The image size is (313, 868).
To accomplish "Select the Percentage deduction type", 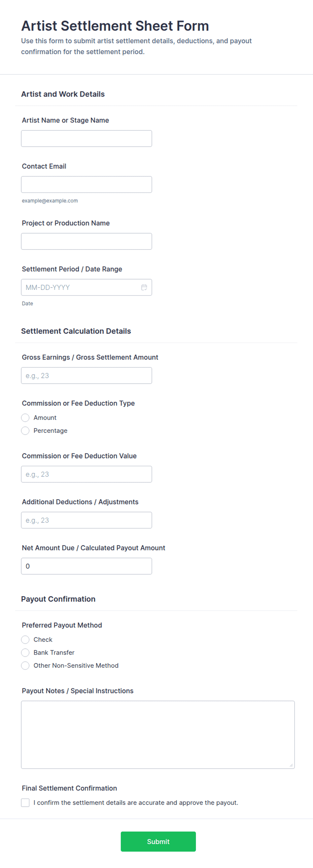I will 25,430.
